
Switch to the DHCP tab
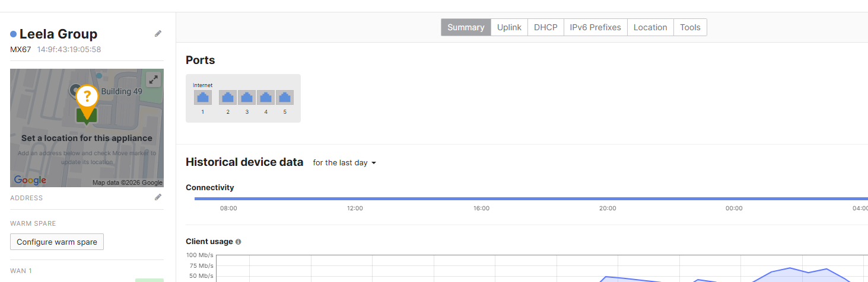tap(545, 27)
